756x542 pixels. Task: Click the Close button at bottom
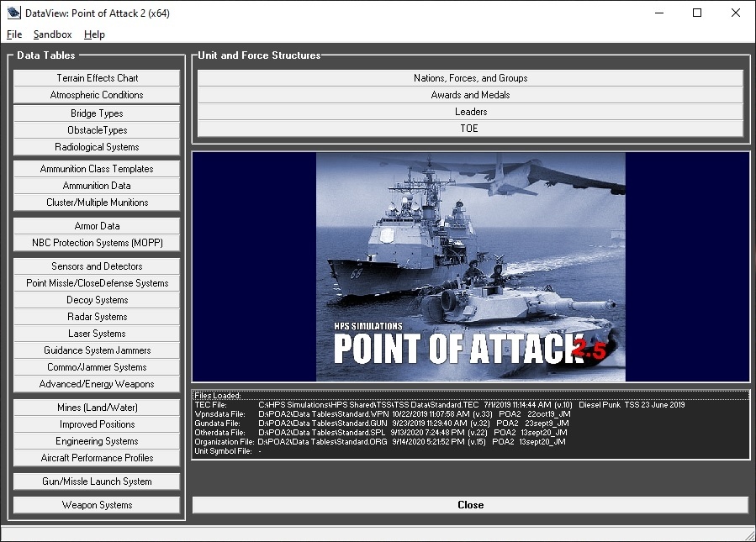coord(471,505)
